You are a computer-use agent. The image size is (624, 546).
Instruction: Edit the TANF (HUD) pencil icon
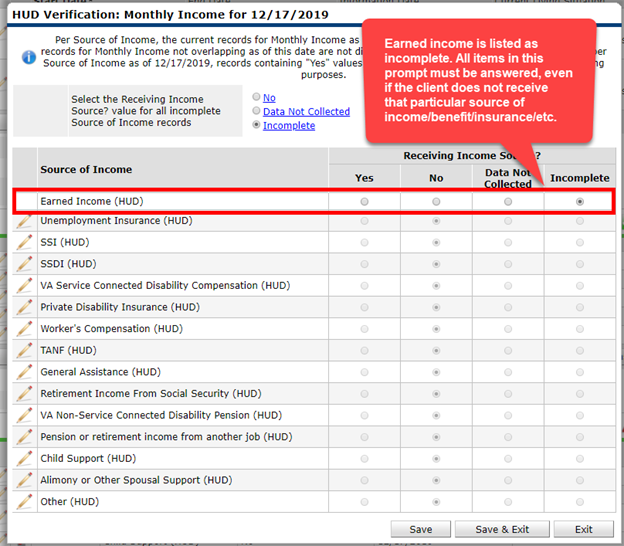[x=24, y=350]
